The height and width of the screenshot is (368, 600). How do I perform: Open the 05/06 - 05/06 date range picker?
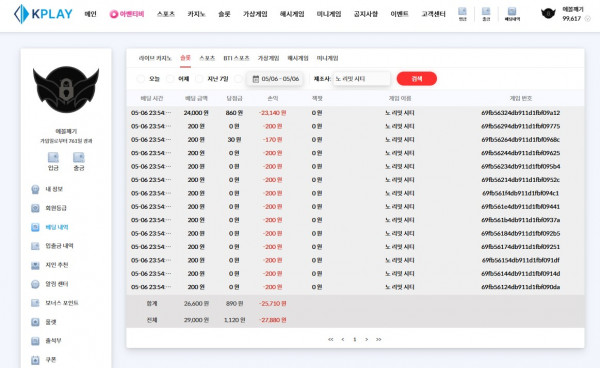(275, 79)
